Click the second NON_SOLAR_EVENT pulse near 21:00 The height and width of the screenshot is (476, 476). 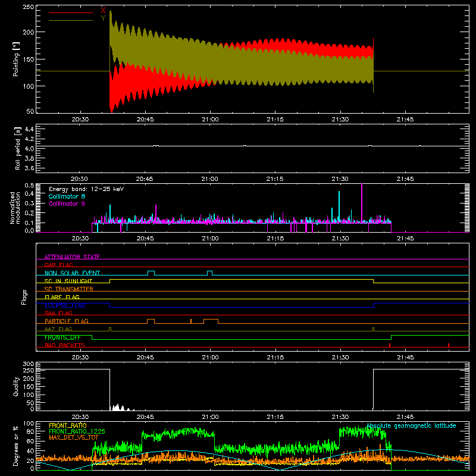point(210,273)
